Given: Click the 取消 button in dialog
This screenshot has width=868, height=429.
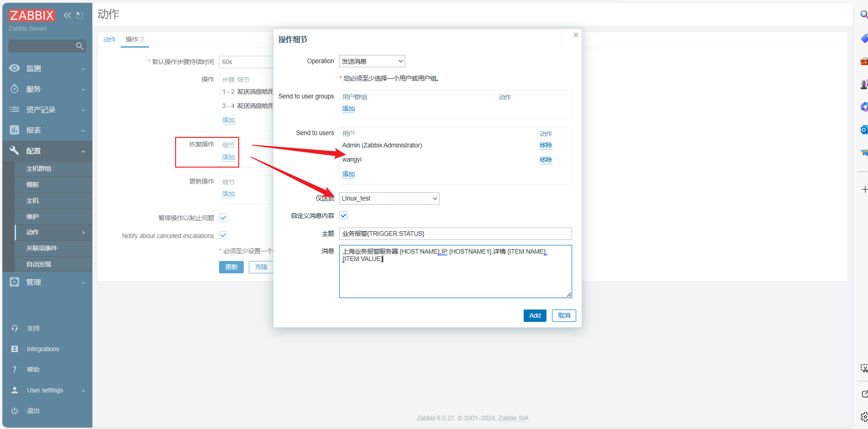Looking at the screenshot, I should click(x=564, y=315).
